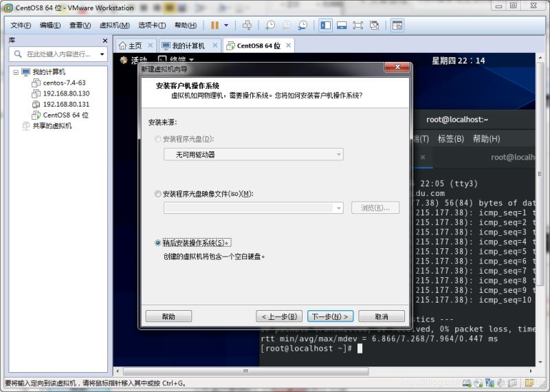Open 标签(B) menu in the guest terminal
Viewport: 550px width, 392px height.
click(451, 139)
